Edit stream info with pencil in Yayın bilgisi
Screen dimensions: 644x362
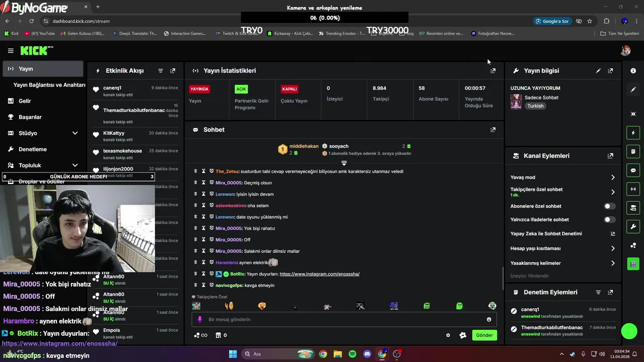click(598, 71)
